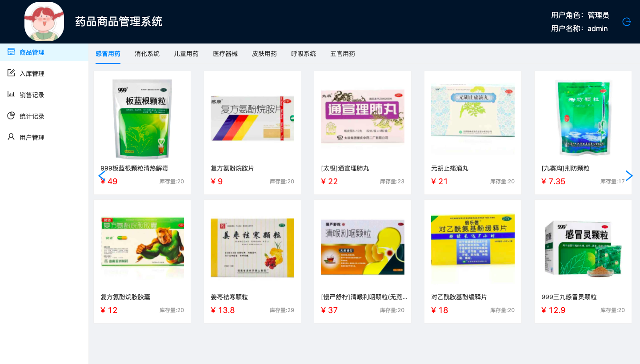Click the price ¥ 13.8
The height and width of the screenshot is (364, 640).
pos(223,310)
